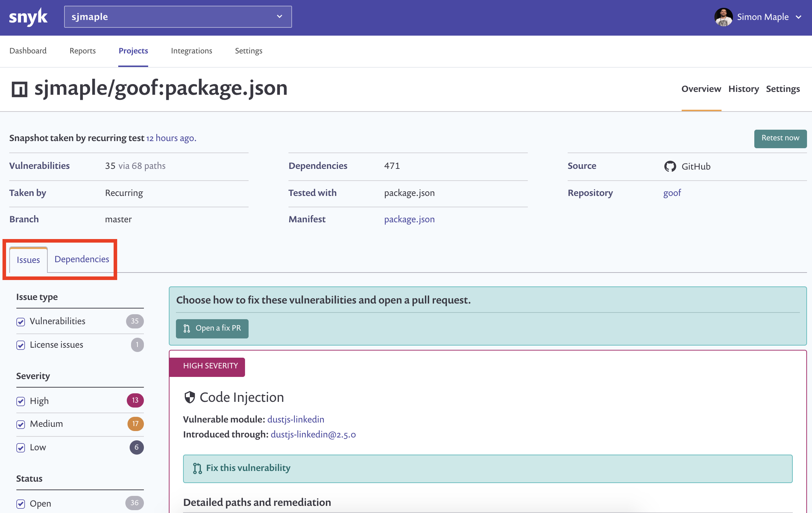Open the Integrations navigation item
The image size is (812, 513).
(191, 51)
